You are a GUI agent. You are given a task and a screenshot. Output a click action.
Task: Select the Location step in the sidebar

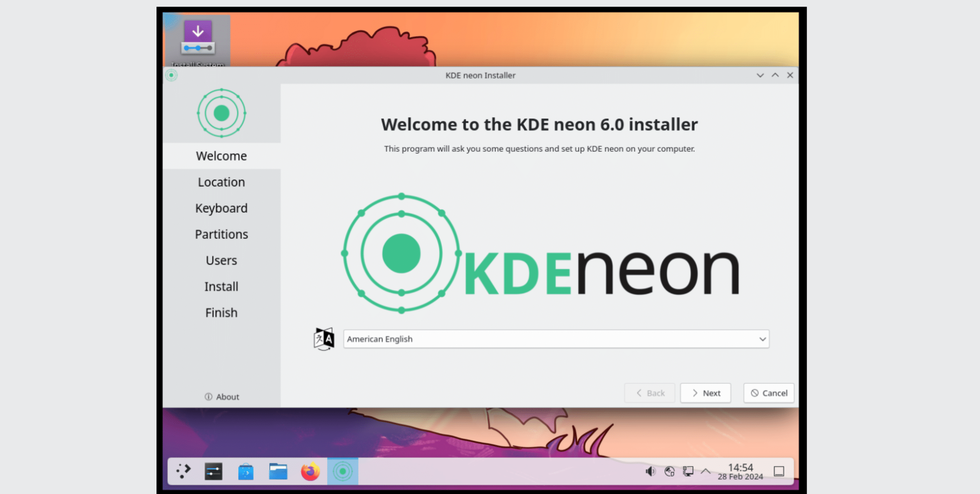(x=221, y=182)
